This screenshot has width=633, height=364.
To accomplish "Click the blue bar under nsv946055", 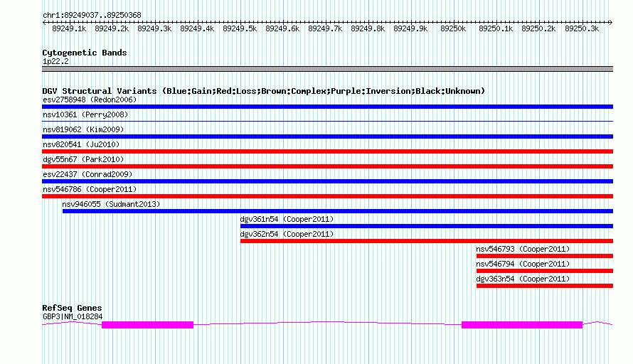I will (338, 211).
